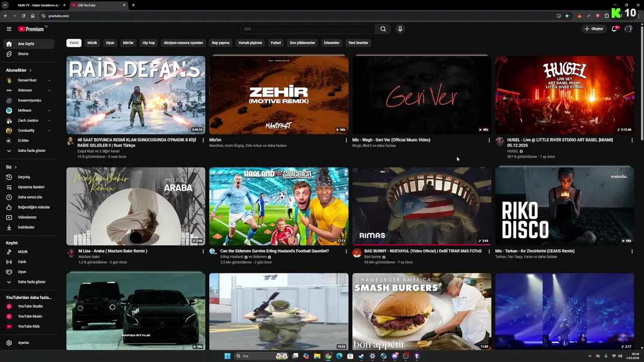Click the browser home button
Image resolution: width=644 pixels, height=362 pixels.
(x=33, y=16)
